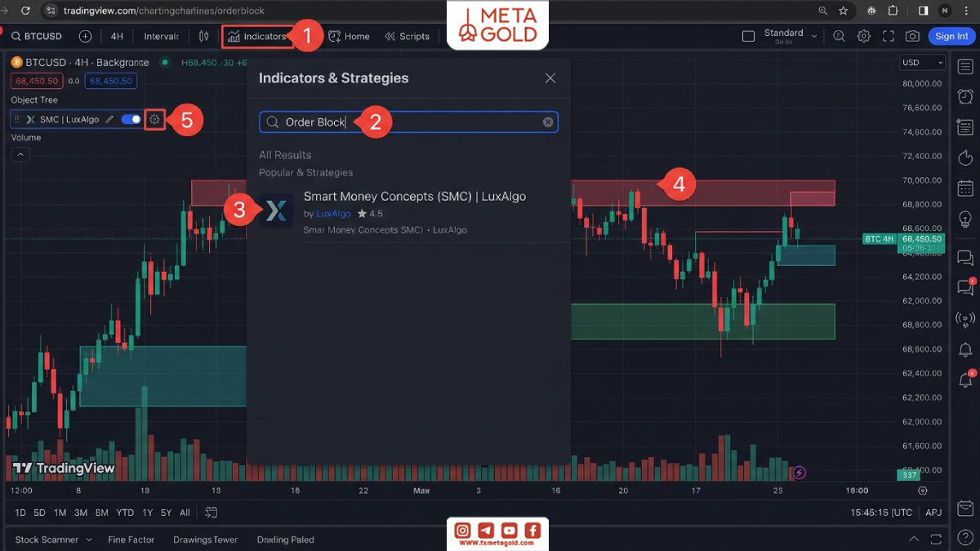Open the Standard layout dropdown
Screen dimensions: 980x551
(791, 36)
